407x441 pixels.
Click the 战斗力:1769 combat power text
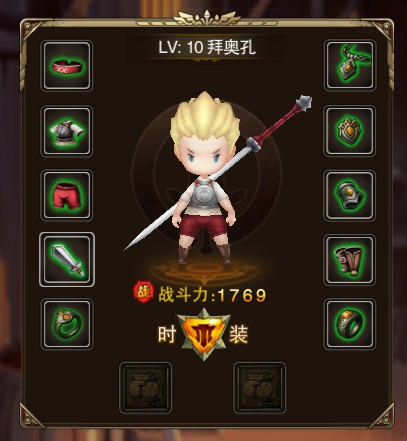tap(212, 295)
